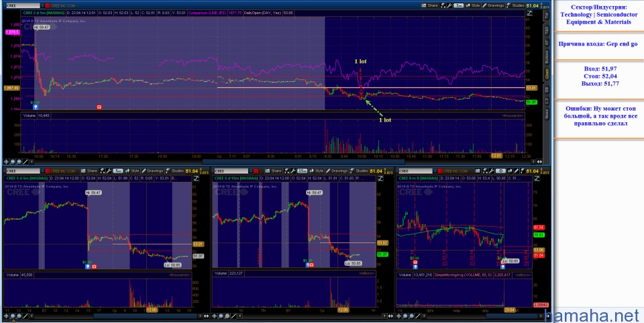Click the daily chart horizontal scrollbar
This screenshot has height=323, width=644.
pyautogui.click(x=511, y=316)
